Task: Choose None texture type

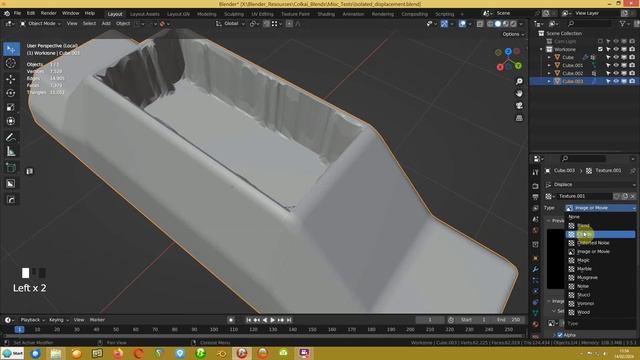Action: (601, 217)
